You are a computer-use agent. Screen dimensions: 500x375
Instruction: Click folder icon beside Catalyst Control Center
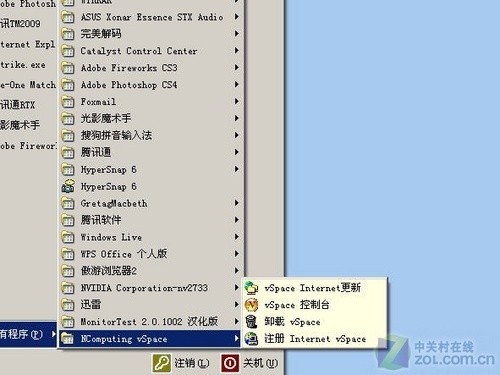(68, 51)
